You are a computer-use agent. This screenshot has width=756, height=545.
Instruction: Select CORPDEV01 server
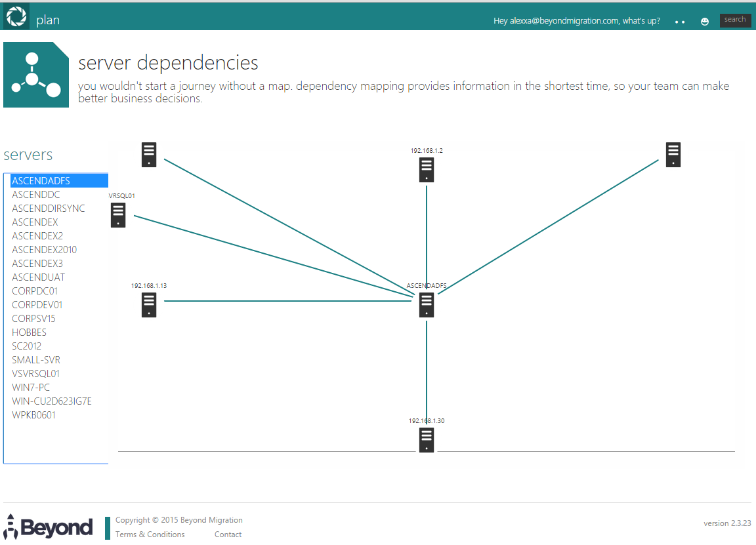click(x=37, y=305)
